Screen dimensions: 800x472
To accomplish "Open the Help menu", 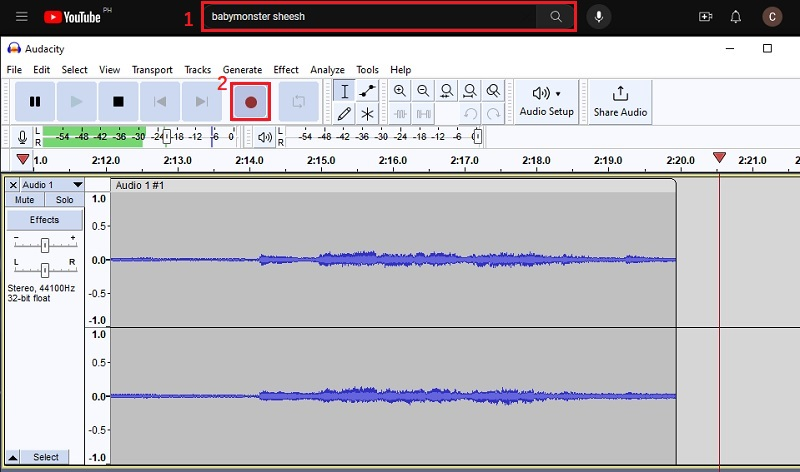I will (x=401, y=69).
